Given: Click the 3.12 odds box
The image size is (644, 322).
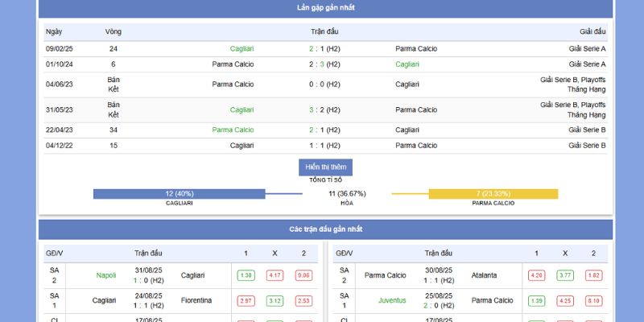Looking at the screenshot, I should tap(275, 301).
